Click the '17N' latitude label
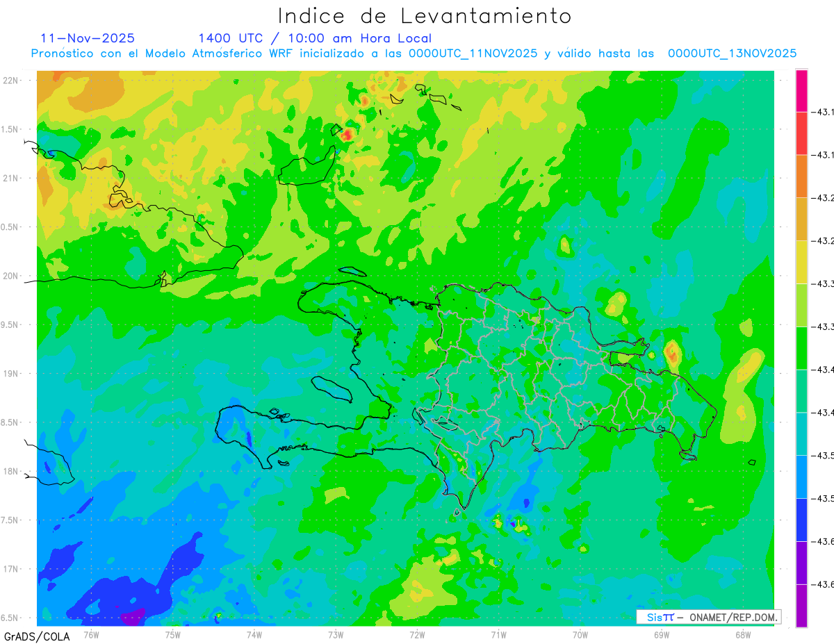The image size is (834, 644). click(10, 570)
